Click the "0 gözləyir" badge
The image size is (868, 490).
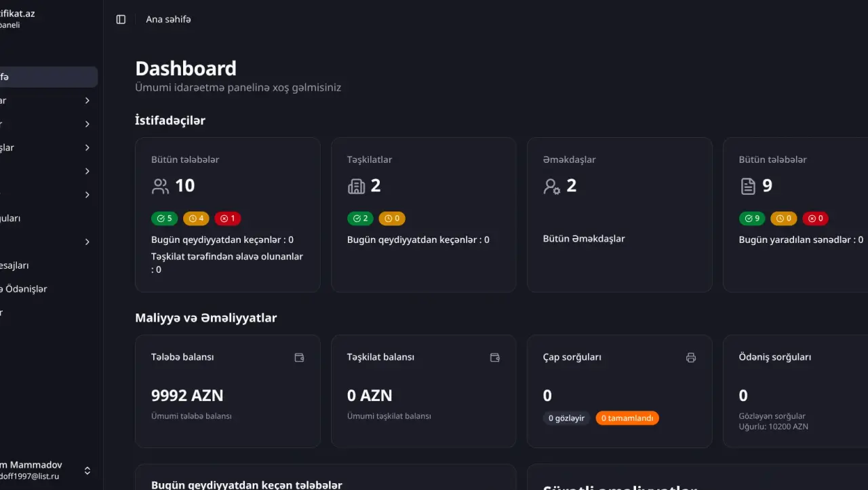[567, 418]
